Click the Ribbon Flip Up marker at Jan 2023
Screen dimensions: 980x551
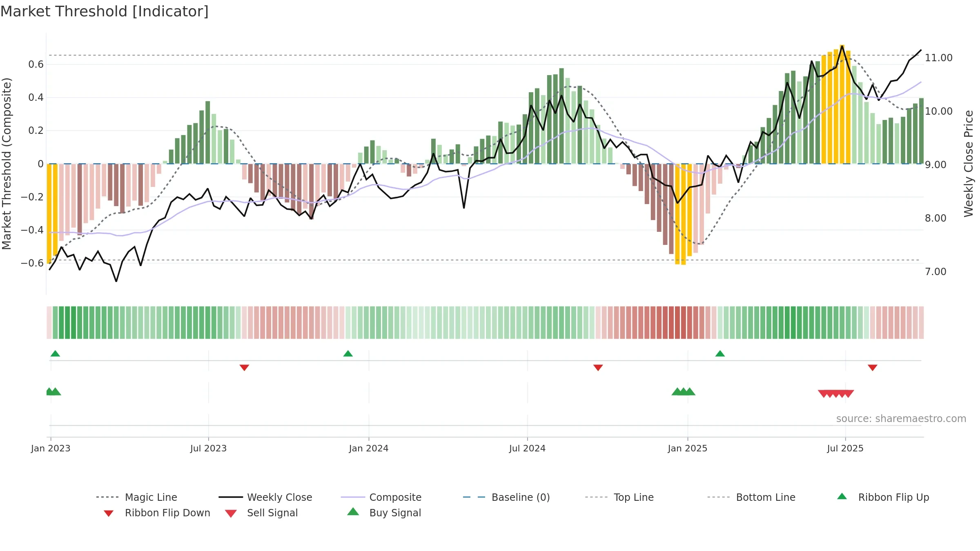coord(55,353)
